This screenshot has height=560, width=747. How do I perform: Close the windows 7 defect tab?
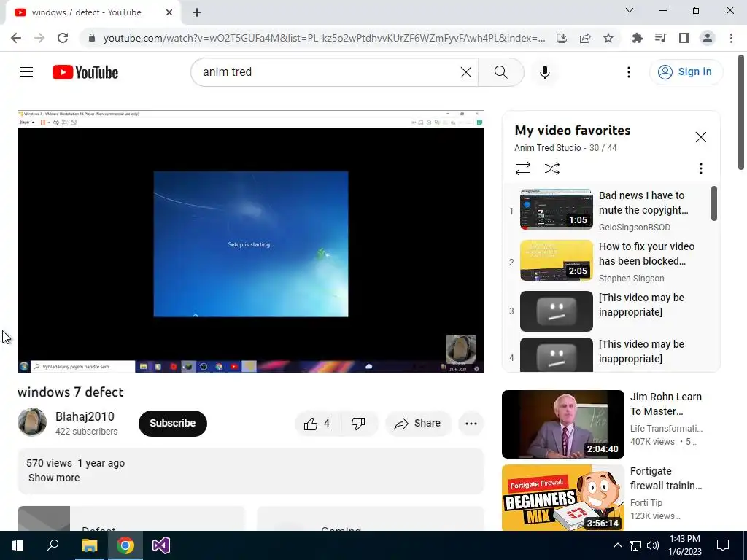(x=169, y=12)
